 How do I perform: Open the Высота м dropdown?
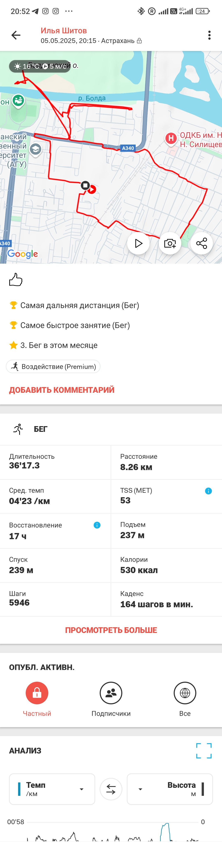[x=170, y=789]
